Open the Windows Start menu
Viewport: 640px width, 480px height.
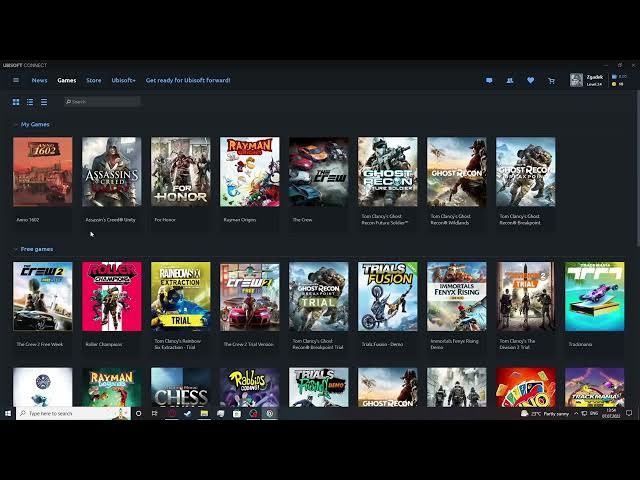(8, 413)
